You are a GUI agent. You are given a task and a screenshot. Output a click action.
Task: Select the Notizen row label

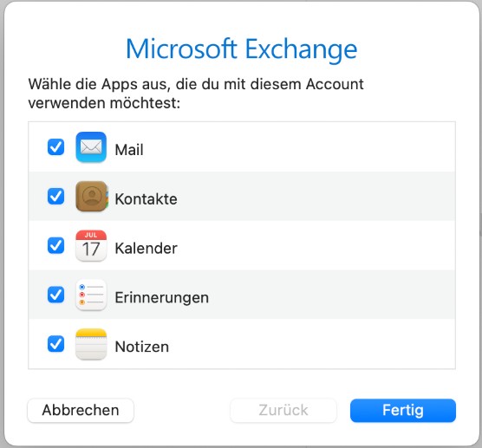[x=141, y=347]
